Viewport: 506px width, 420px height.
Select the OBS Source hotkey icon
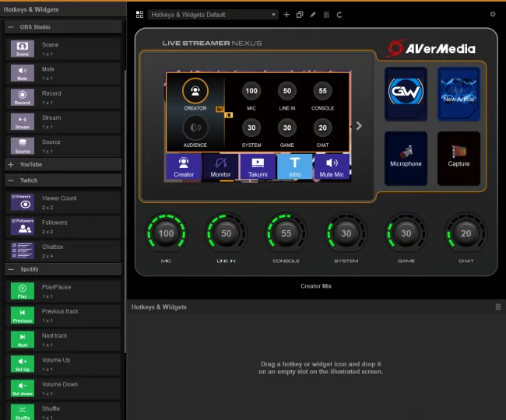(x=23, y=146)
